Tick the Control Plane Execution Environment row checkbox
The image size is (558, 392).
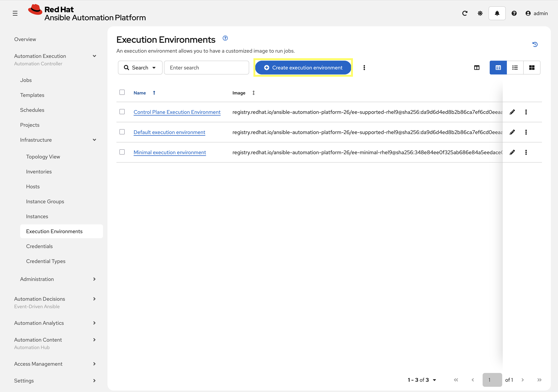tap(122, 112)
